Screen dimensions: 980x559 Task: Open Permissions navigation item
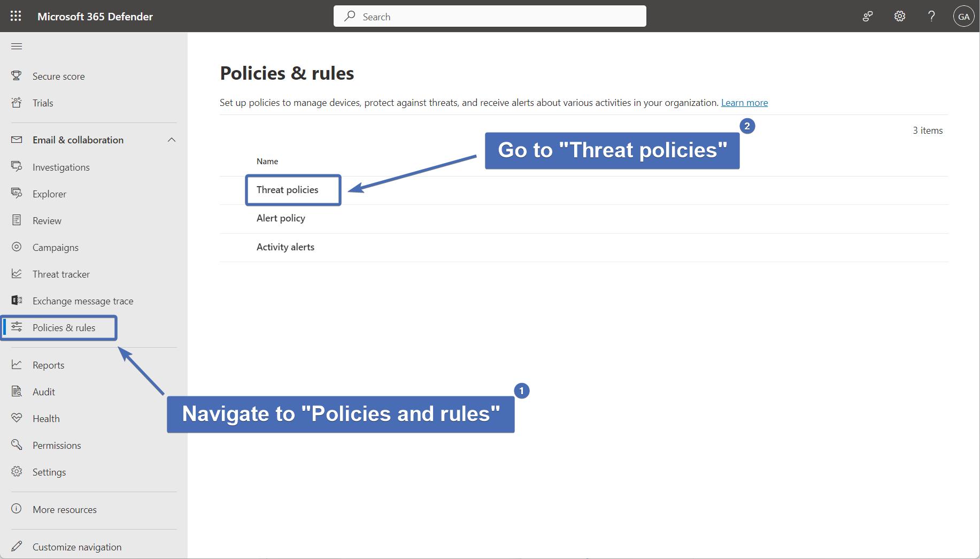tap(57, 446)
